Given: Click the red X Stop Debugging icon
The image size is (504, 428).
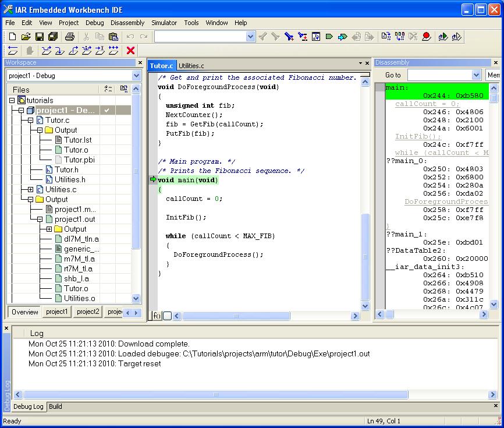Looking at the screenshot, I should coord(130,51).
